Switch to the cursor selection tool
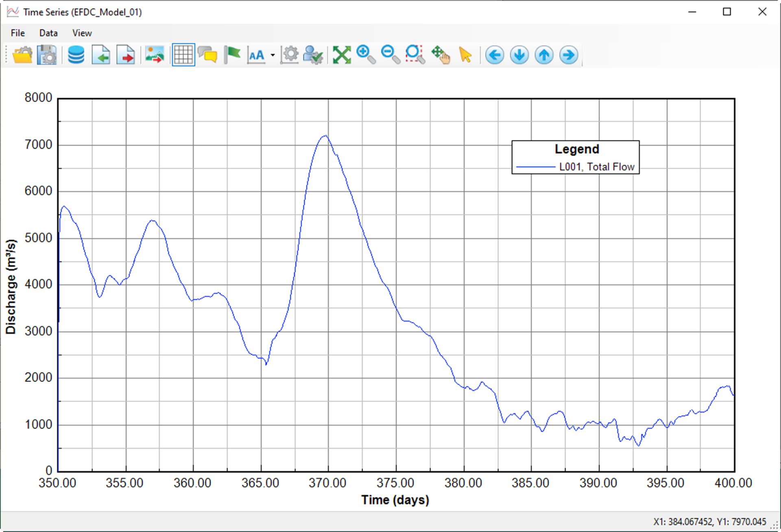The width and height of the screenshot is (781, 532). pos(465,55)
